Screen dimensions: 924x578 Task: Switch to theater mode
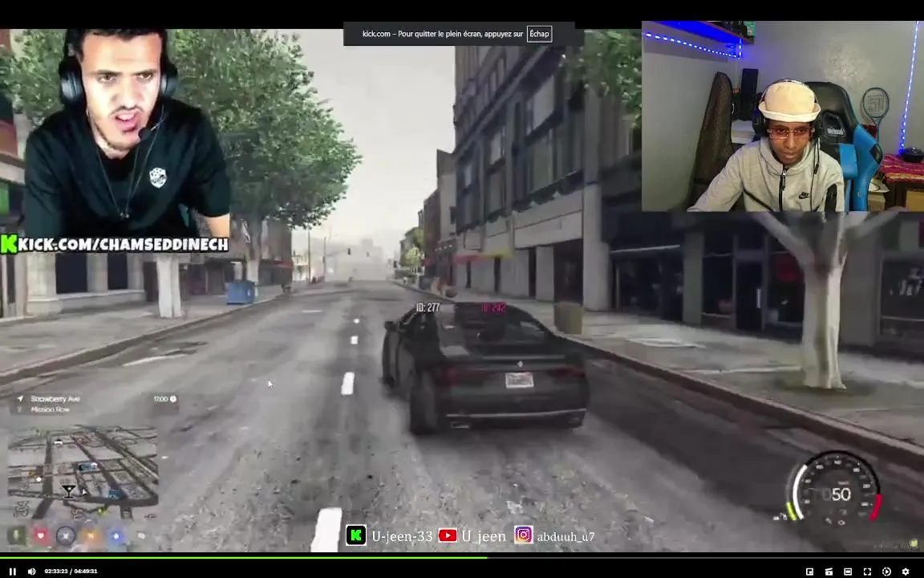[x=847, y=572]
